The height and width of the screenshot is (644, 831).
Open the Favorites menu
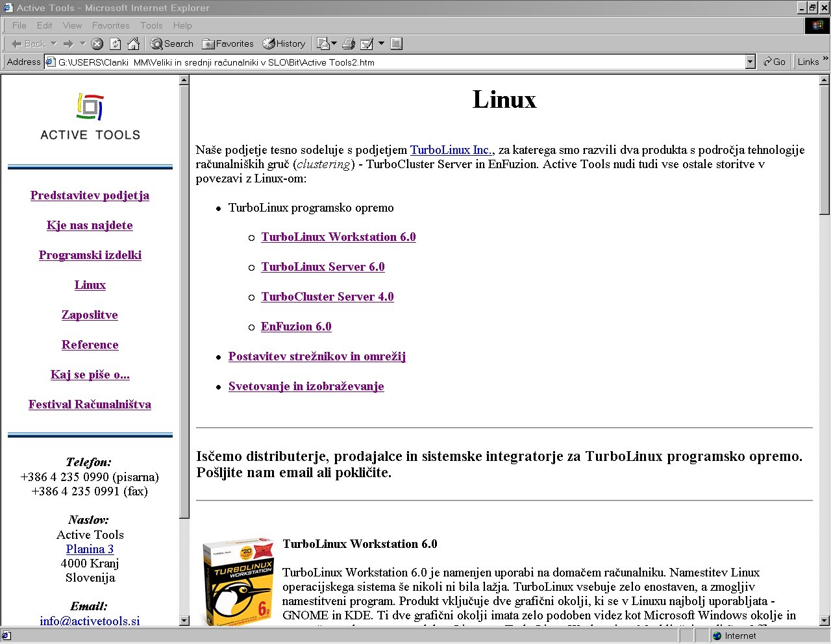click(x=110, y=25)
